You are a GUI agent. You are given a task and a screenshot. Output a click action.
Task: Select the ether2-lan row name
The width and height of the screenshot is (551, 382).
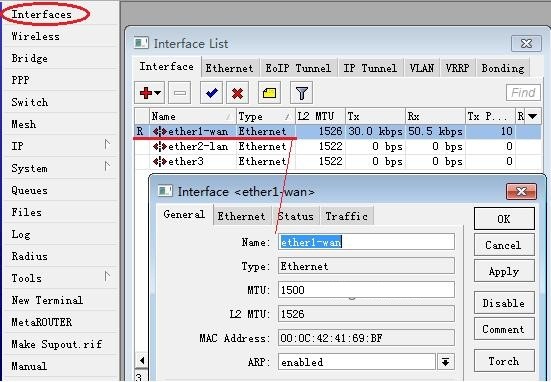pyautogui.click(x=198, y=146)
